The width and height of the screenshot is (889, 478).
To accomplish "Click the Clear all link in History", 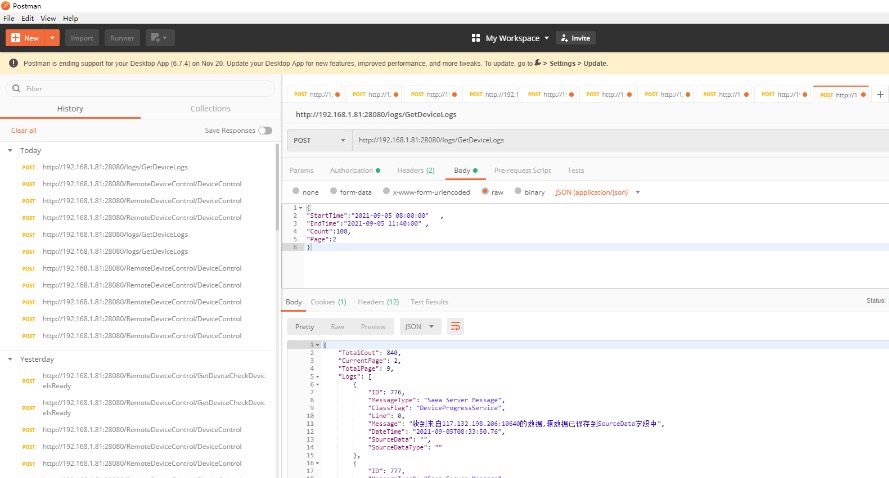I will point(23,130).
